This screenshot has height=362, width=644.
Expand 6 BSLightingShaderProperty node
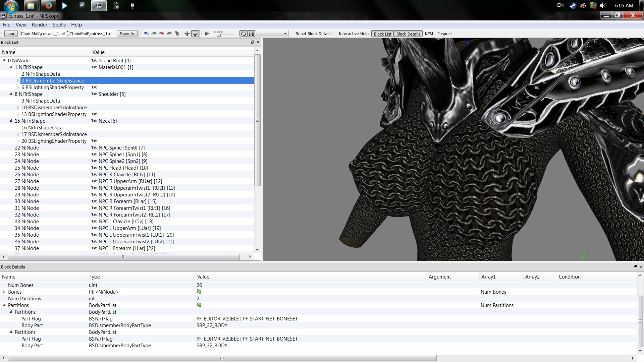18,87
